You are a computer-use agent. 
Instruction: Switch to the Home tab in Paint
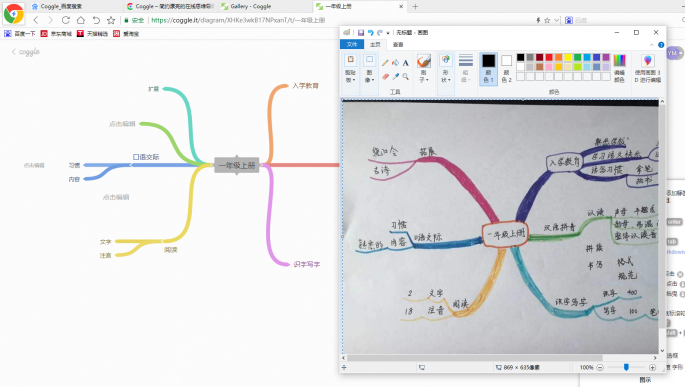[375, 45]
